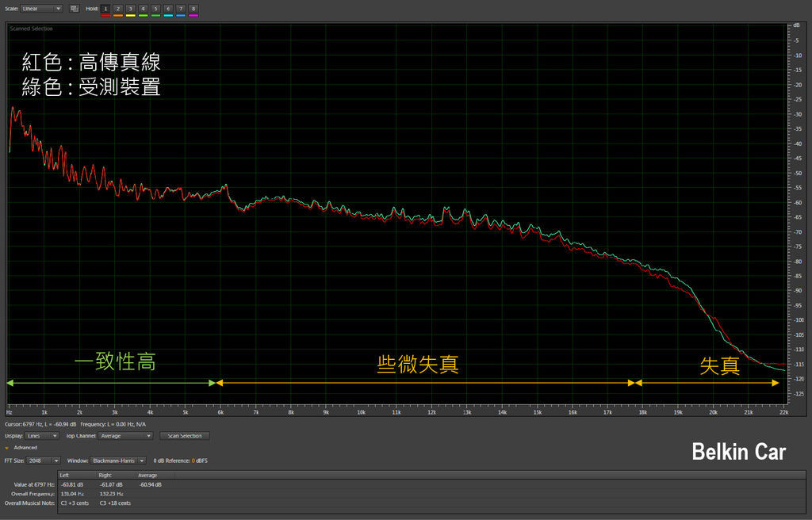Viewport: 812px width, 520px height.
Task: Click the Left column header
Action: (65, 475)
